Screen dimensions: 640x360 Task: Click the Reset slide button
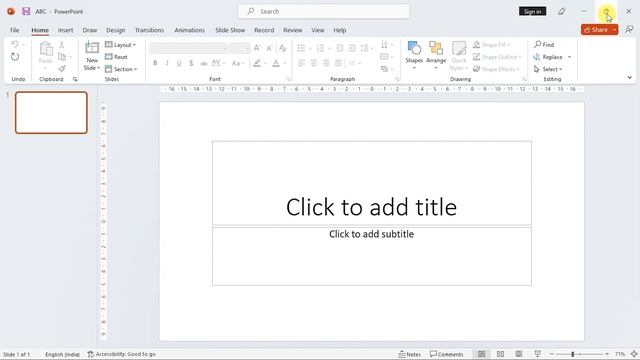[x=116, y=57]
